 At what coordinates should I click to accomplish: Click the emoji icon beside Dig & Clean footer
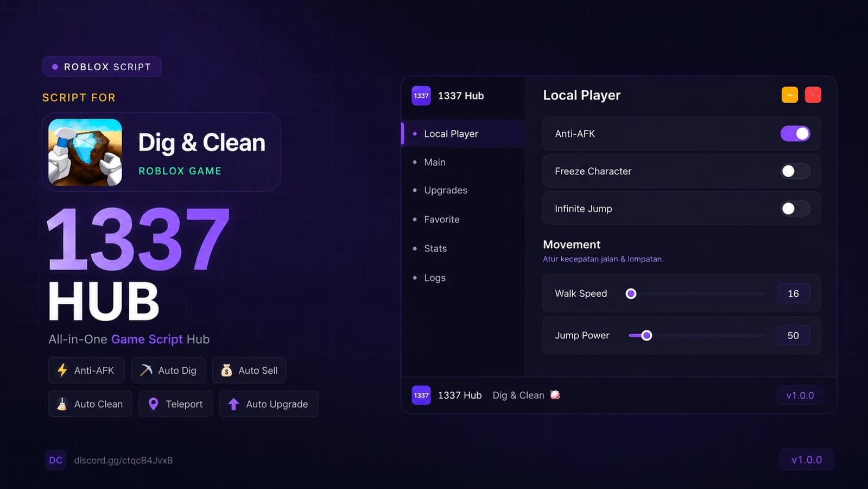pyautogui.click(x=555, y=395)
